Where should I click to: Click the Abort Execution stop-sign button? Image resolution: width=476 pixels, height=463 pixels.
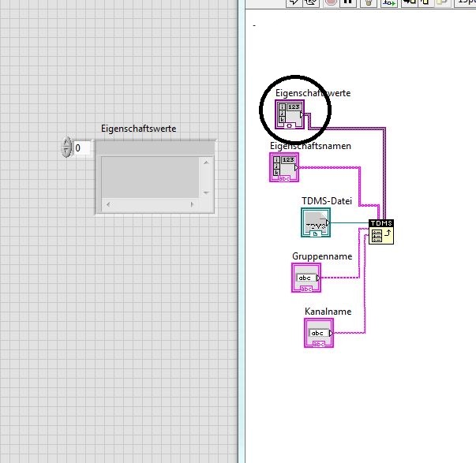(x=331, y=2)
